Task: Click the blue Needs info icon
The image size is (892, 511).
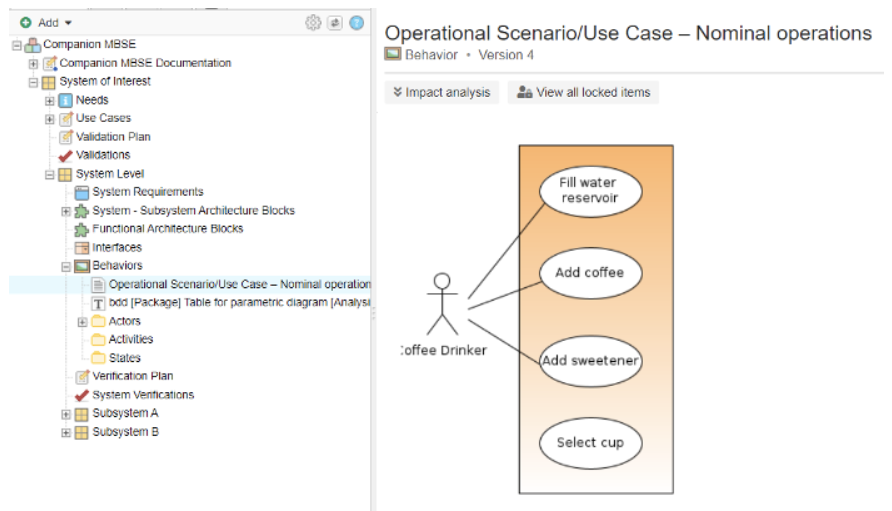Action: pyautogui.click(x=66, y=100)
